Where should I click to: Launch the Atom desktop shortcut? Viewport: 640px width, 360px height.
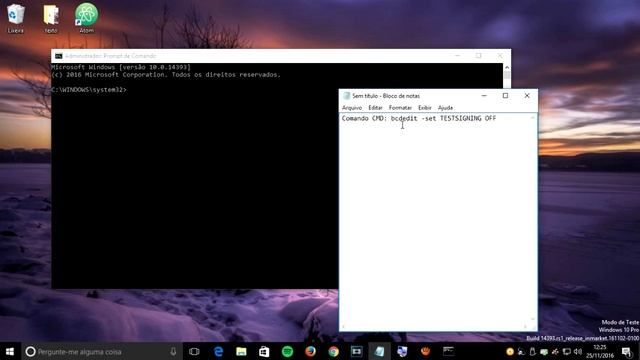[86, 18]
